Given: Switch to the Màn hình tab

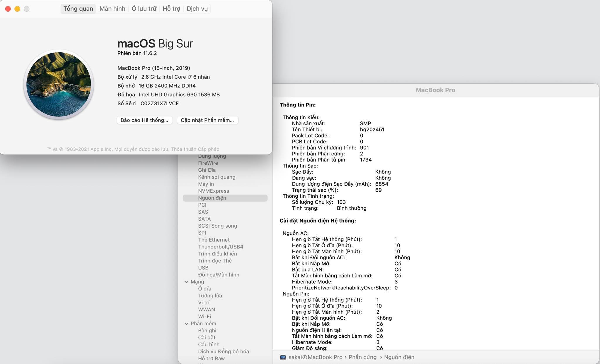Looking at the screenshot, I should 112,9.
